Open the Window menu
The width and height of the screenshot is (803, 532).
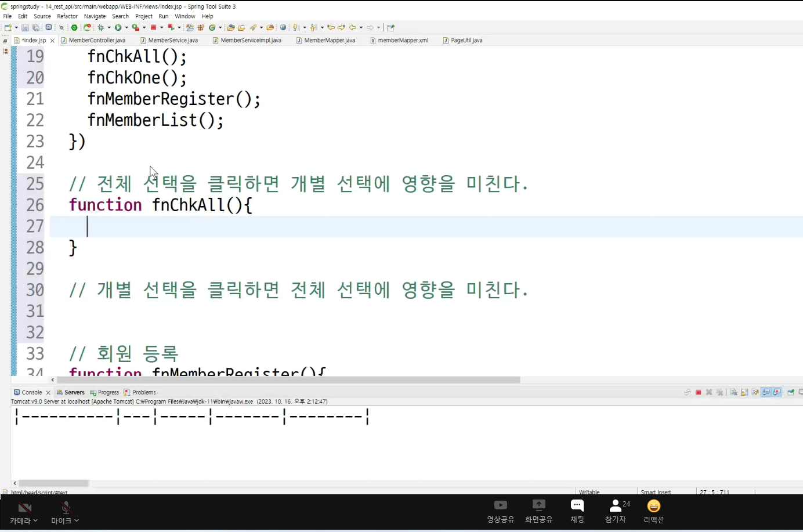pyautogui.click(x=185, y=16)
